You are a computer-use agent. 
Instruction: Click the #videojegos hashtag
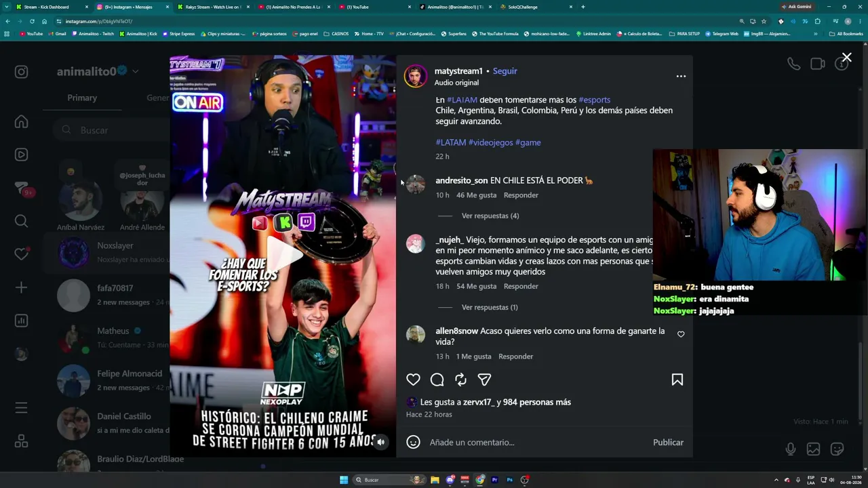(x=490, y=142)
